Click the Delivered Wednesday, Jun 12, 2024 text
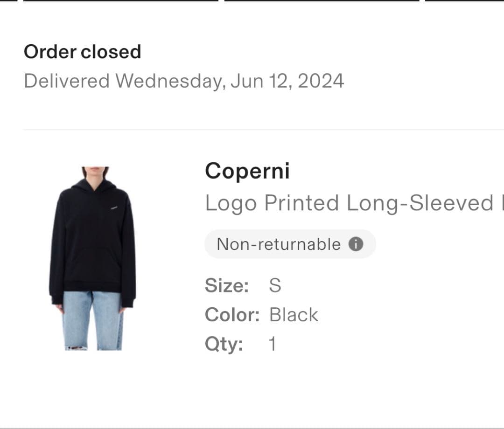Viewport: 504px width, 429px height. (x=184, y=81)
